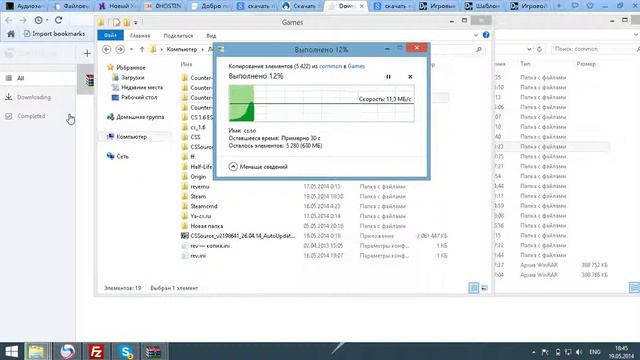Click Компьютер in the address bar path
The width and height of the screenshot is (640, 360).
coord(182,49)
